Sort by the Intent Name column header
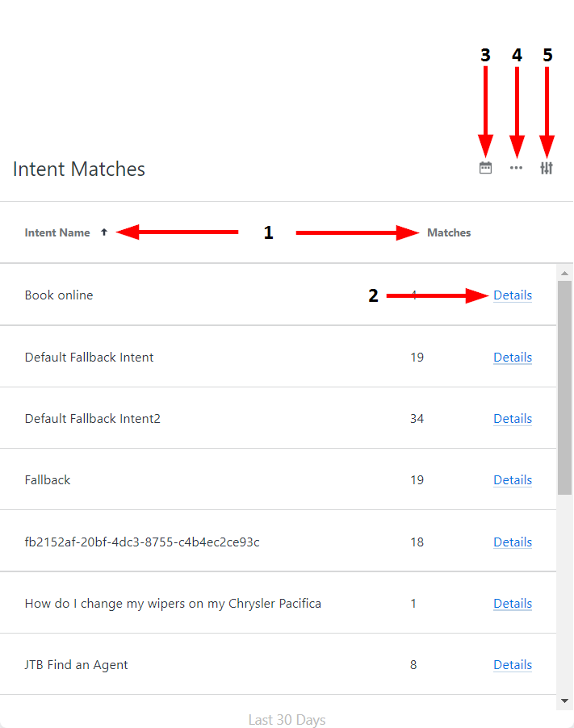The height and width of the screenshot is (728, 574). (57, 232)
